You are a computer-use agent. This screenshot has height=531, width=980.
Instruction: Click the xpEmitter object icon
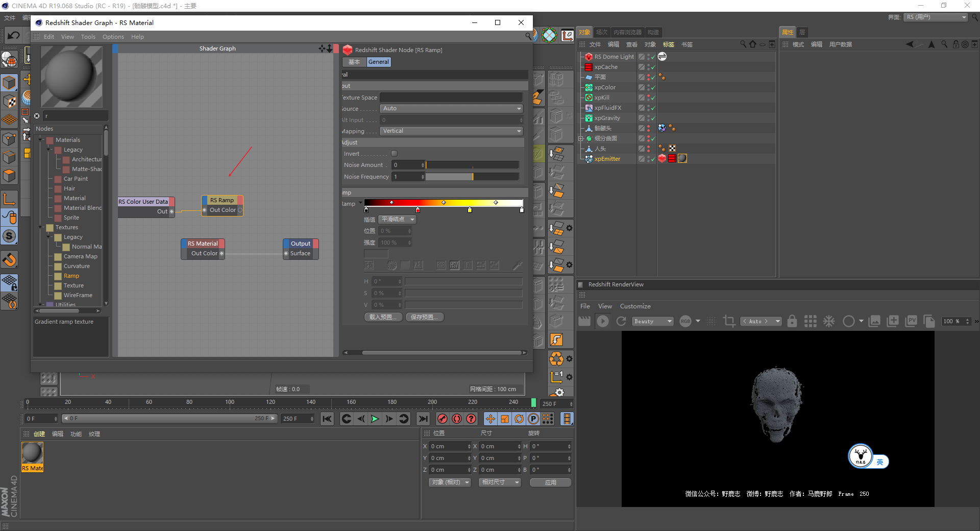coord(589,159)
